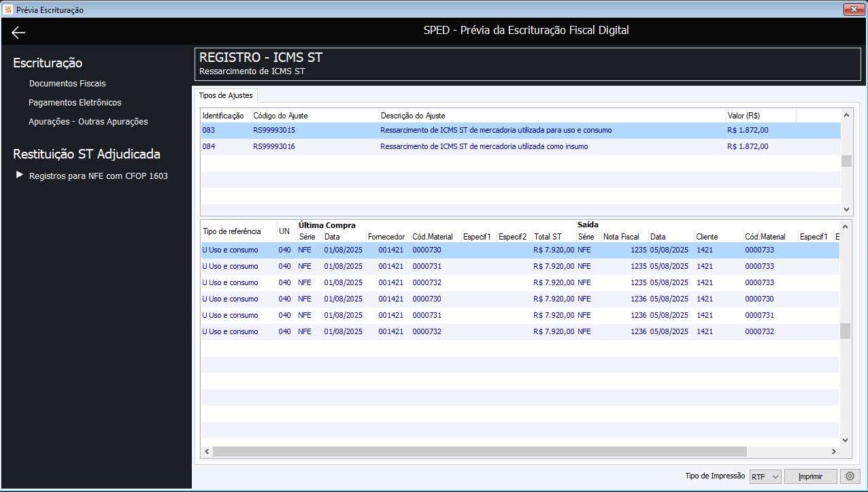Click the Imprimir button
The image size is (868, 492).
tap(810, 477)
